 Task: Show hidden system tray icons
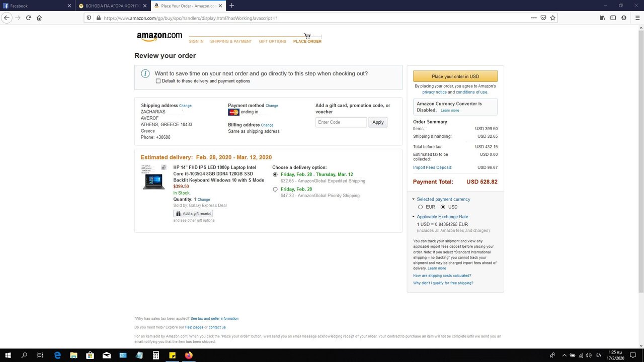pos(564,355)
